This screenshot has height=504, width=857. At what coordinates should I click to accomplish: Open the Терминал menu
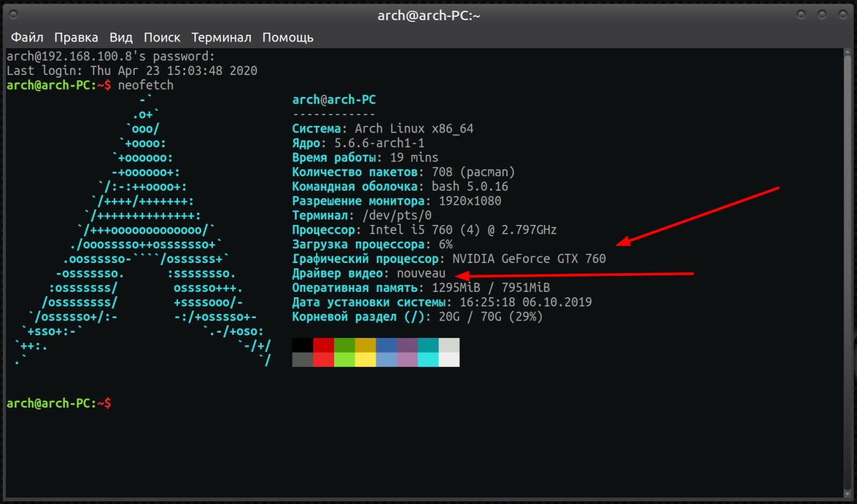tap(222, 37)
